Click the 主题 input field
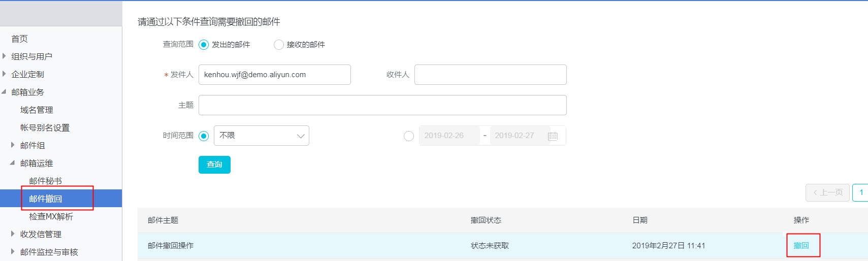This screenshot has width=868, height=261. (382, 105)
